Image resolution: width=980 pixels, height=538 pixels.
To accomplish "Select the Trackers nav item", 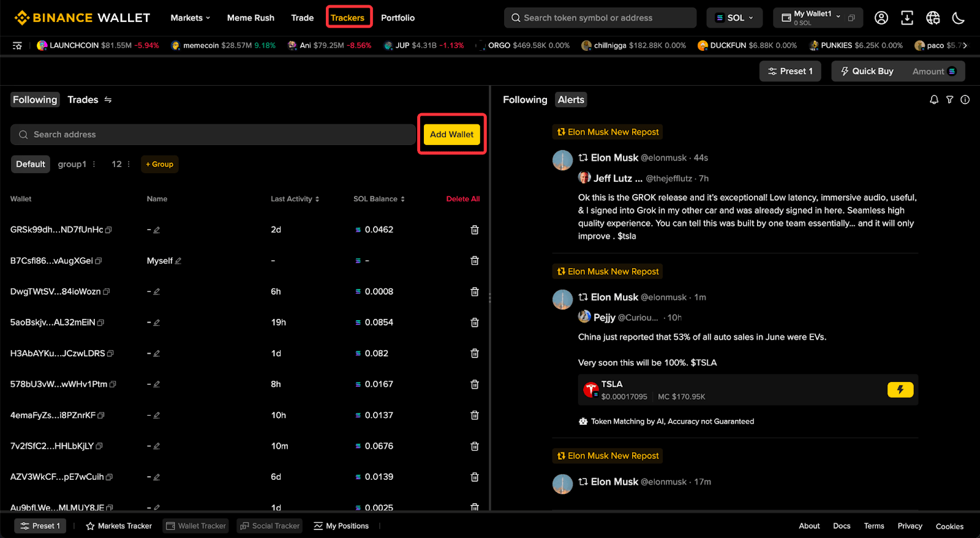I will click(x=347, y=18).
